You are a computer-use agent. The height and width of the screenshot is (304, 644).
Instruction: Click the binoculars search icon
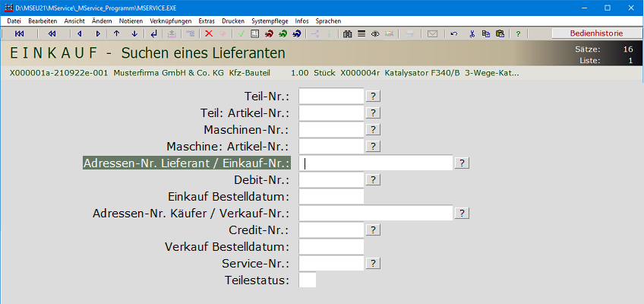point(348,33)
